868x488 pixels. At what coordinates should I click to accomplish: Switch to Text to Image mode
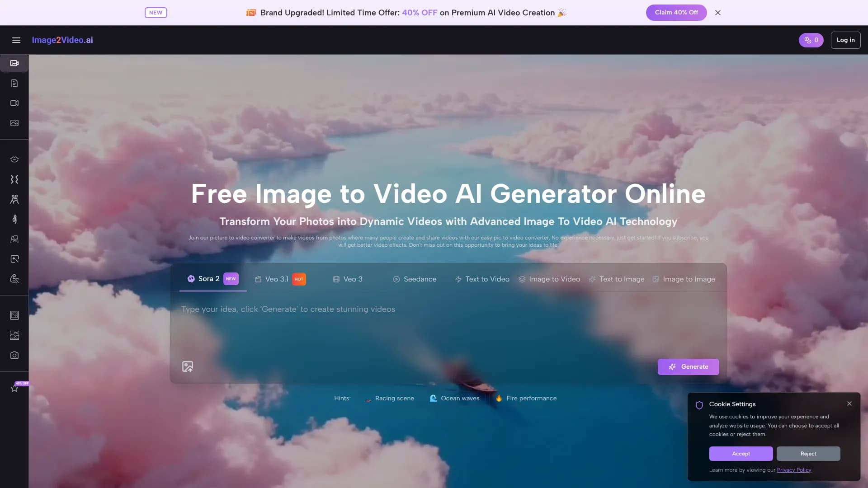click(621, 279)
